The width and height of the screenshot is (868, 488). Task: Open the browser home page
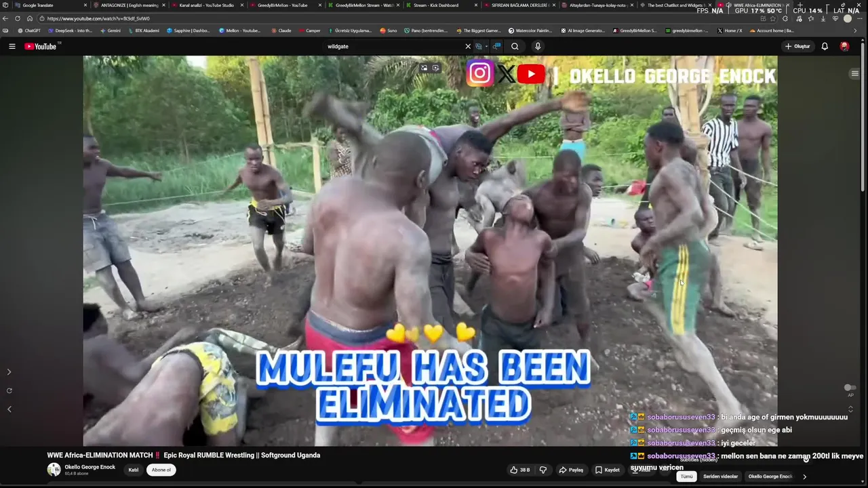(30, 18)
